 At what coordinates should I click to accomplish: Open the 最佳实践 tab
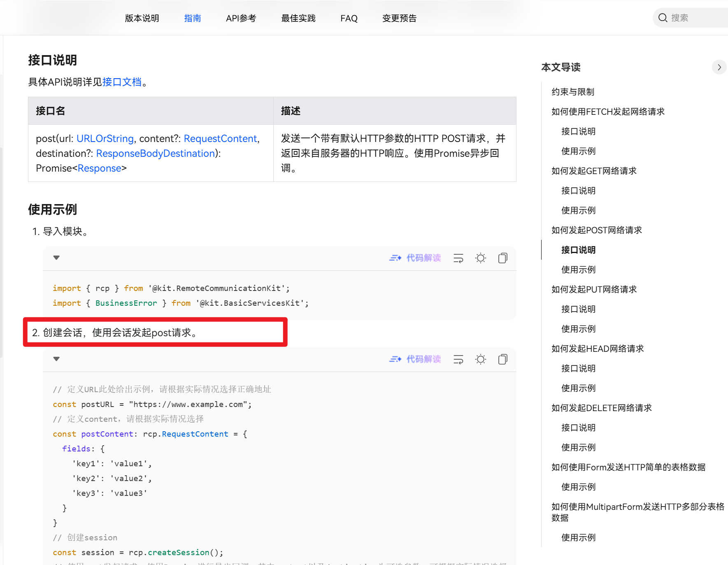click(x=298, y=18)
